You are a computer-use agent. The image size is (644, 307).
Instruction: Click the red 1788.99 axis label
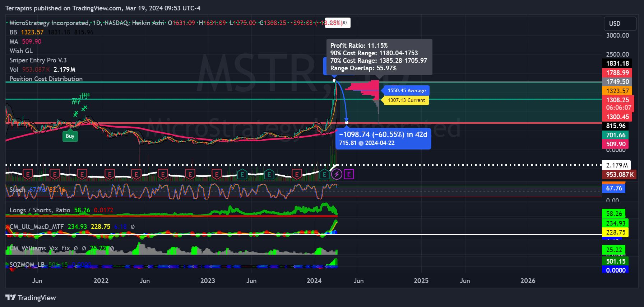pyautogui.click(x=617, y=73)
